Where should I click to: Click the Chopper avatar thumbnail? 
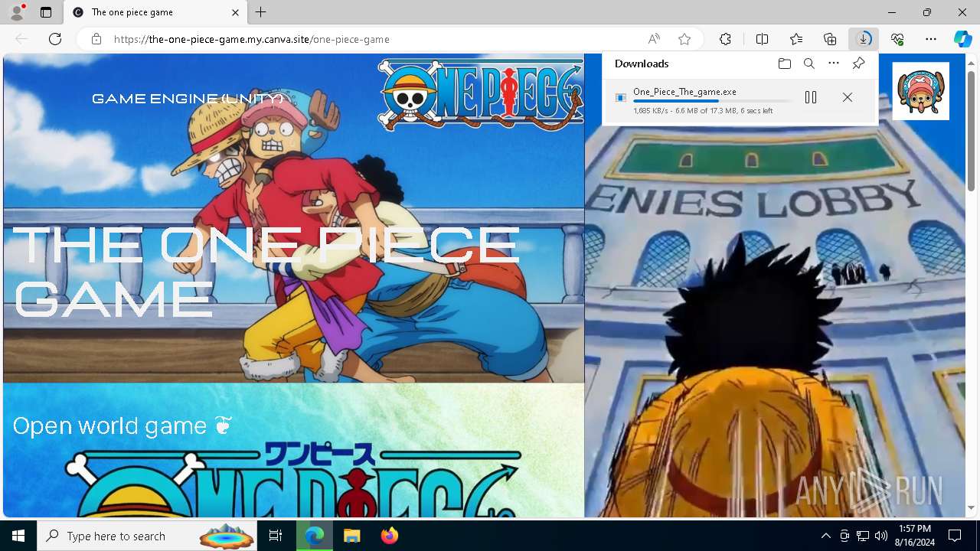point(920,91)
